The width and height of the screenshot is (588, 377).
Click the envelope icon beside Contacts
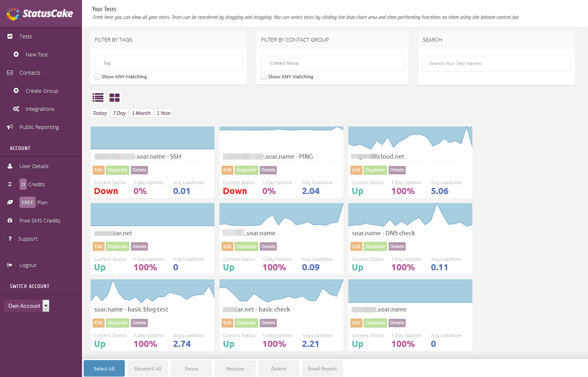pyautogui.click(x=10, y=73)
